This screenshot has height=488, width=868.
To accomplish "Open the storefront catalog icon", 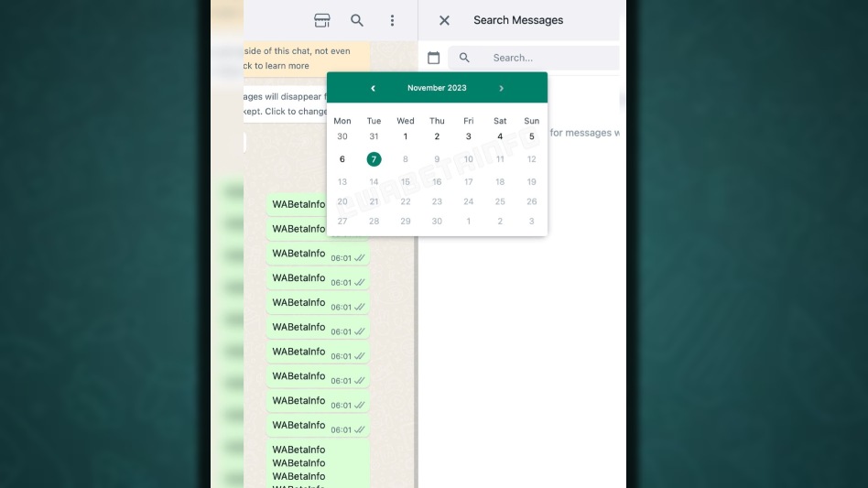I will [321, 20].
